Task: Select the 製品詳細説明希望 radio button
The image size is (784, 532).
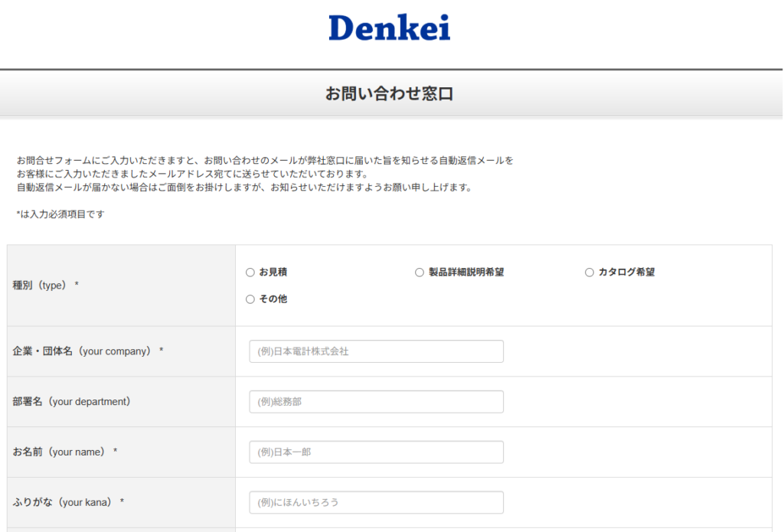Action: tap(420, 272)
